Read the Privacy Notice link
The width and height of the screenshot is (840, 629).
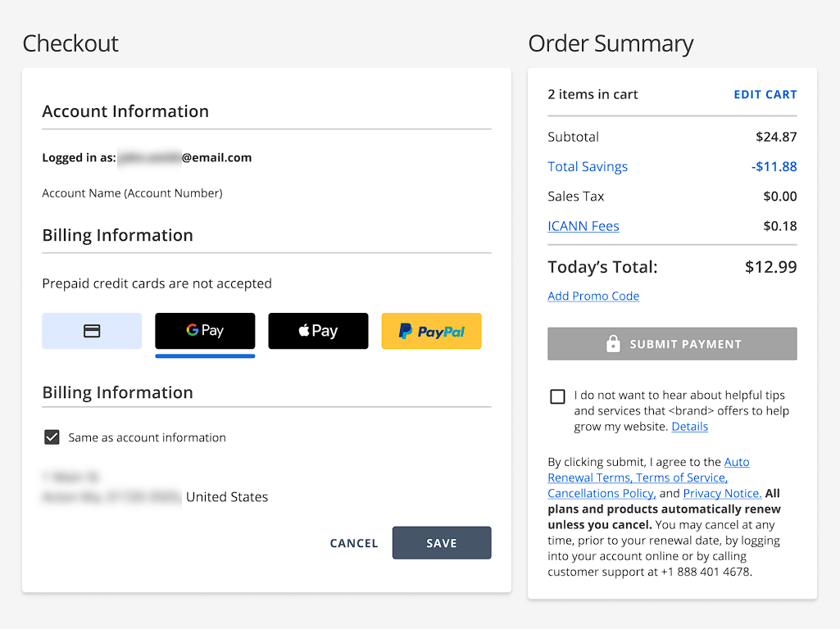click(722, 493)
